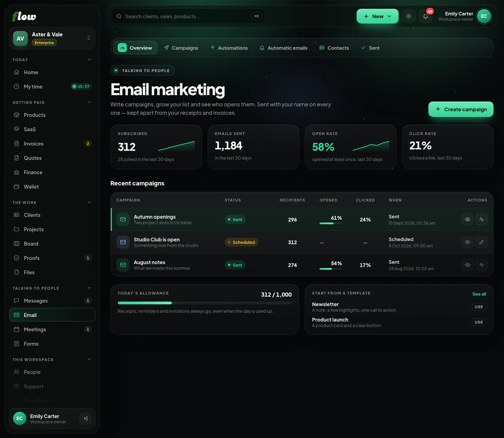Switch to the Contacts tab
This screenshot has width=504, height=438.
pyautogui.click(x=334, y=48)
